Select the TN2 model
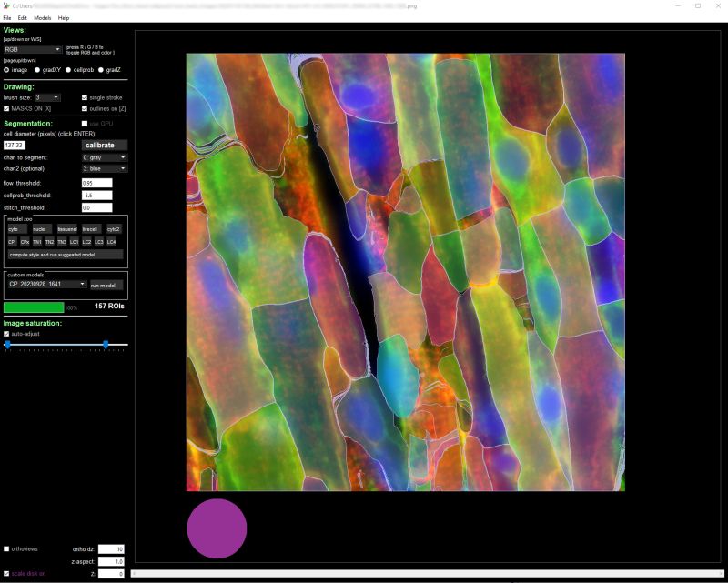The width and height of the screenshot is (728, 583). [x=49, y=242]
